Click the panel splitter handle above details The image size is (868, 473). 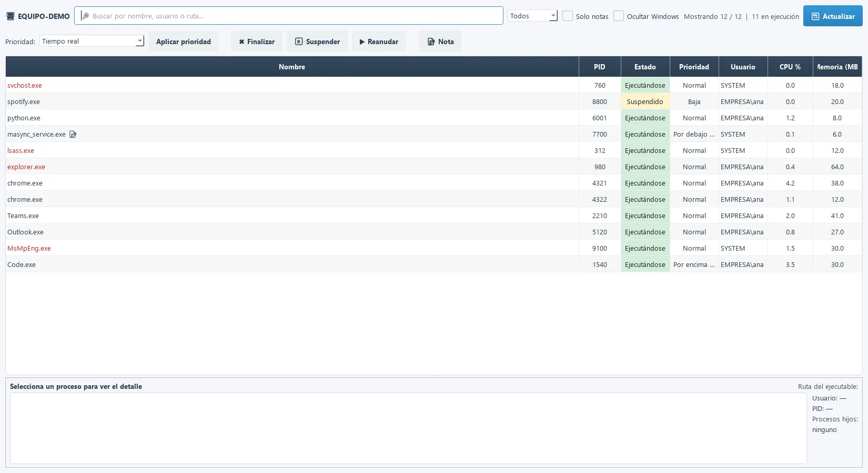click(434, 376)
